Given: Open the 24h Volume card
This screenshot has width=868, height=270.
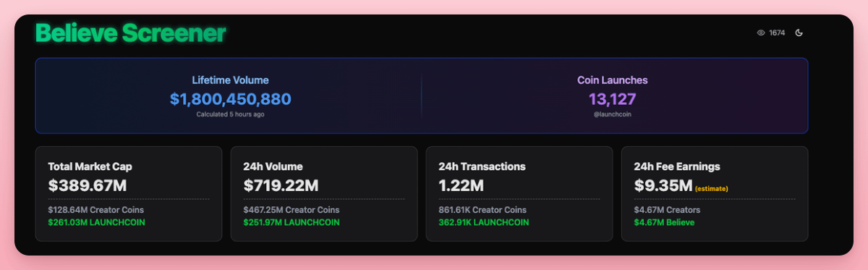Looking at the screenshot, I should pyautogui.click(x=324, y=194).
